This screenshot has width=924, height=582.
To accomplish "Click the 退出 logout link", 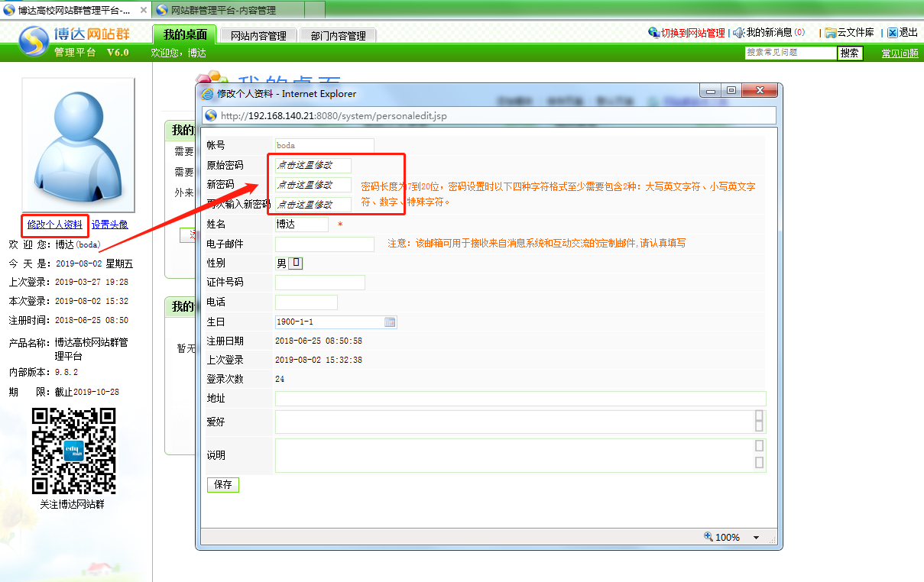I will tap(909, 33).
